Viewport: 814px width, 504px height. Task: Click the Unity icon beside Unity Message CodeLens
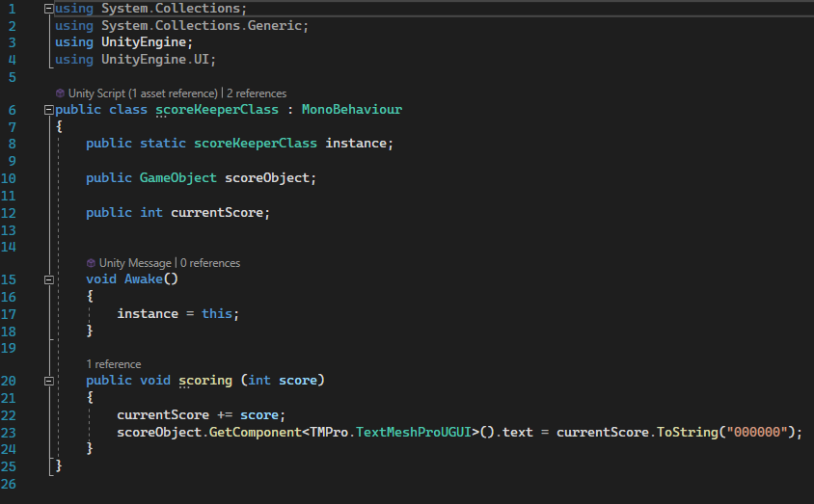click(x=91, y=263)
